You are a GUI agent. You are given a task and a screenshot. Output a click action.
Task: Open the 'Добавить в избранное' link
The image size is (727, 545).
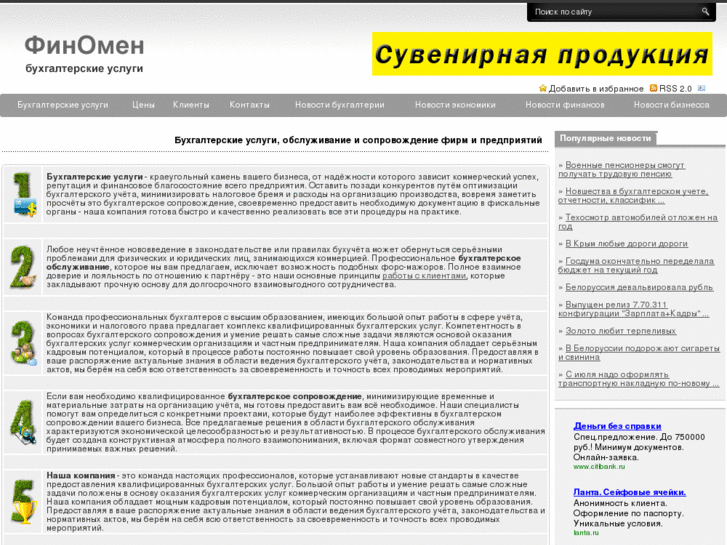click(596, 89)
